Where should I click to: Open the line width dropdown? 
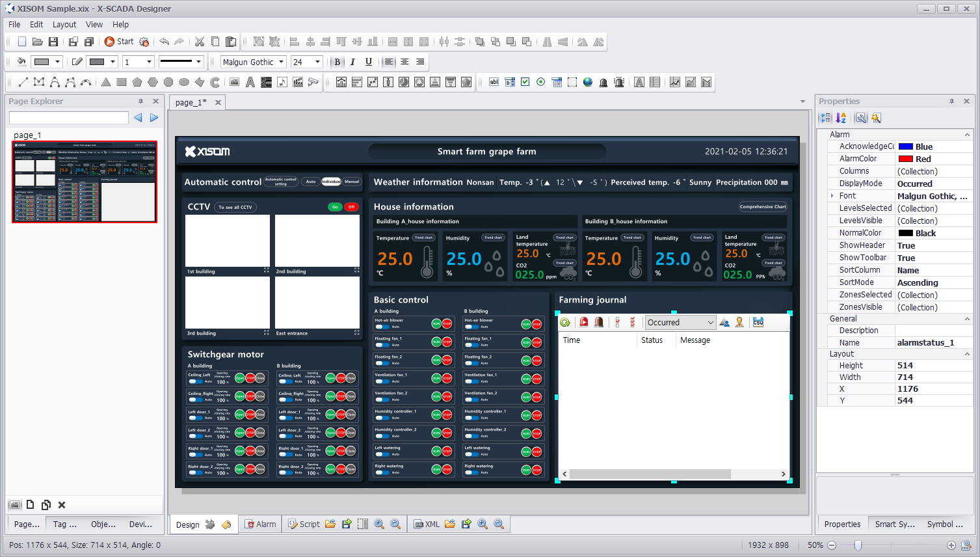click(149, 62)
